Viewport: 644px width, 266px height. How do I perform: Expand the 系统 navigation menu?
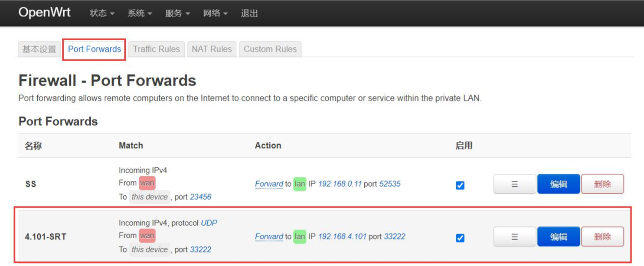[x=140, y=13]
